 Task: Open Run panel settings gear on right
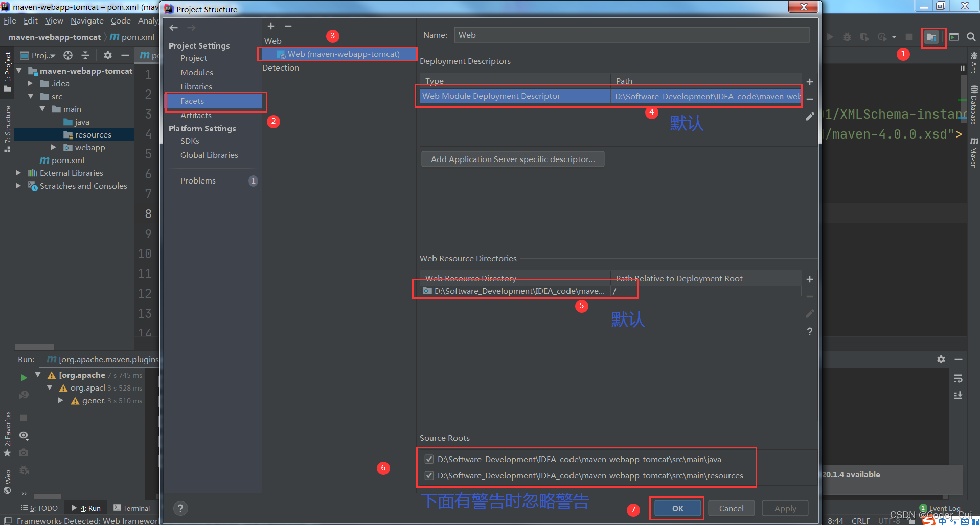[941, 359]
